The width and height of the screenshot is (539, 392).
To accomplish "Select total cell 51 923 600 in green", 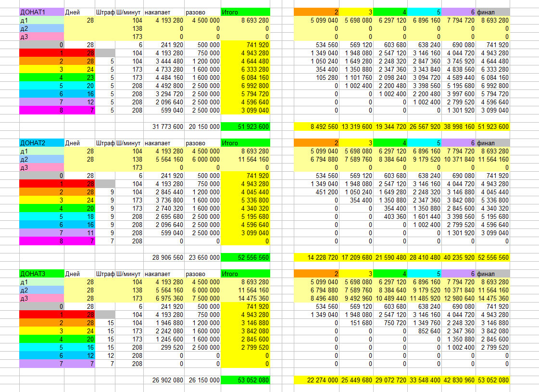I will (245, 126).
